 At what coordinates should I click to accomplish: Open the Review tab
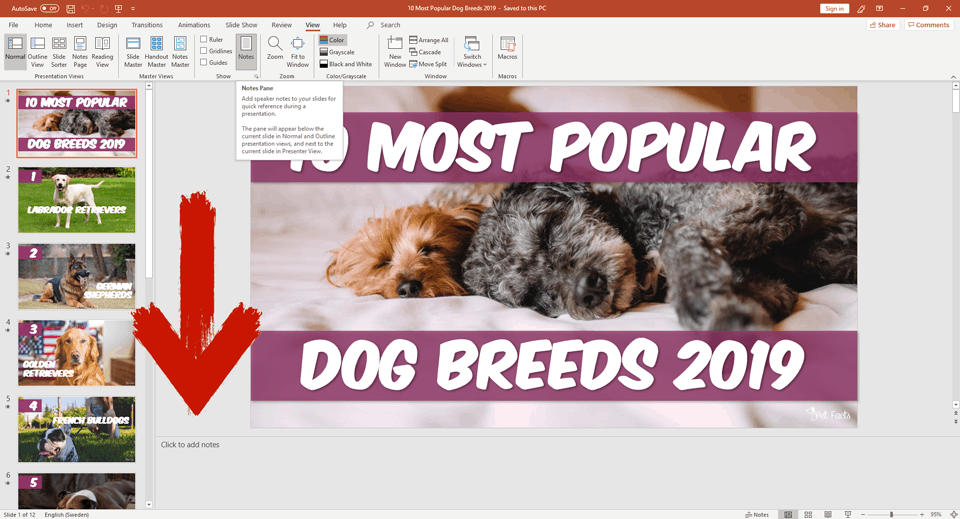pyautogui.click(x=282, y=25)
